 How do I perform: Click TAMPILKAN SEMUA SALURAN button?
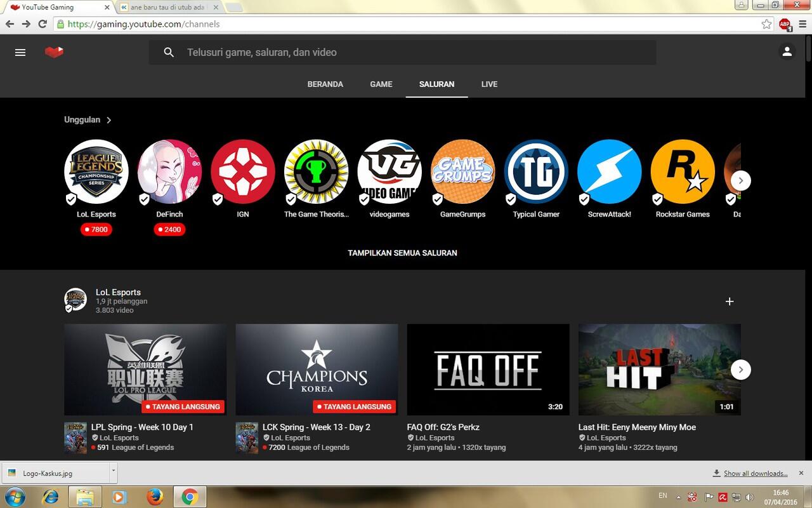pos(402,253)
